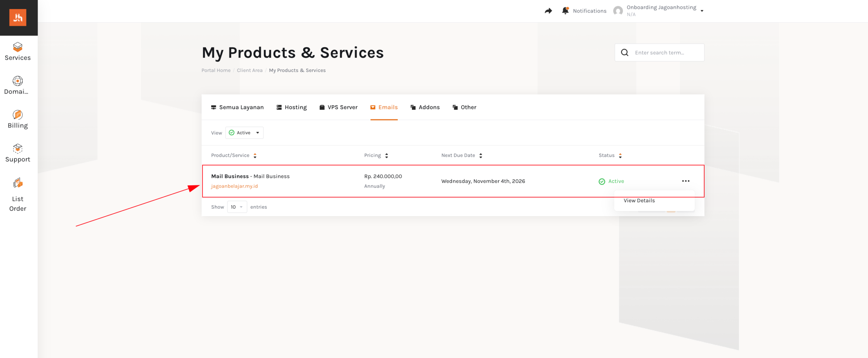Image resolution: width=868 pixels, height=358 pixels.
Task: Click the three-dot actions menu for Mail Business
Action: pos(686,181)
